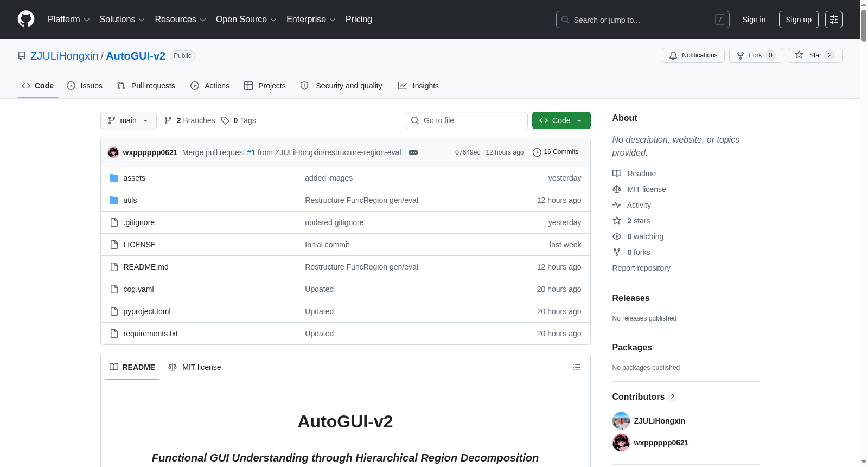Open the green Code dropdown button
The image size is (868, 467).
561,120
